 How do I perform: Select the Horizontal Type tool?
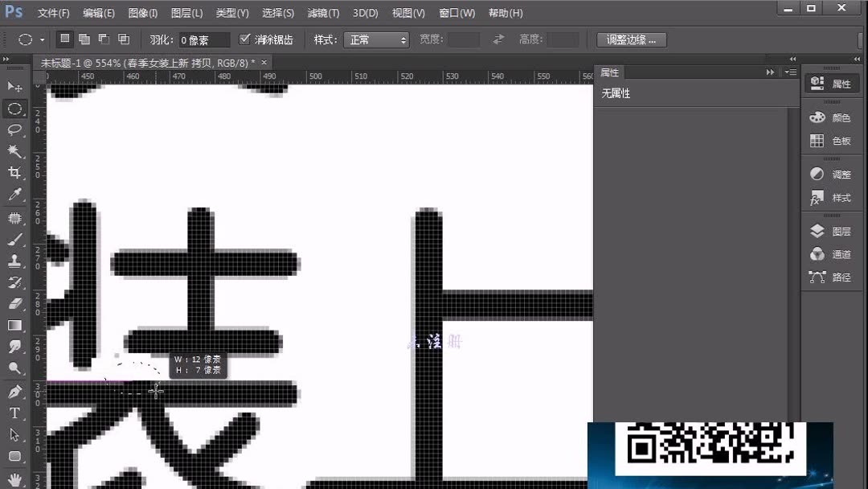click(x=16, y=413)
